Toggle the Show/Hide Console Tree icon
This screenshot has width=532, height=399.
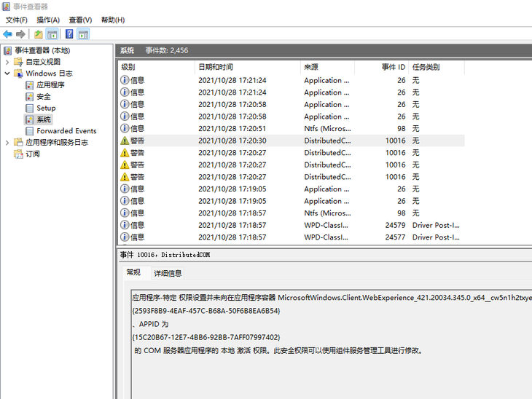[x=52, y=34]
